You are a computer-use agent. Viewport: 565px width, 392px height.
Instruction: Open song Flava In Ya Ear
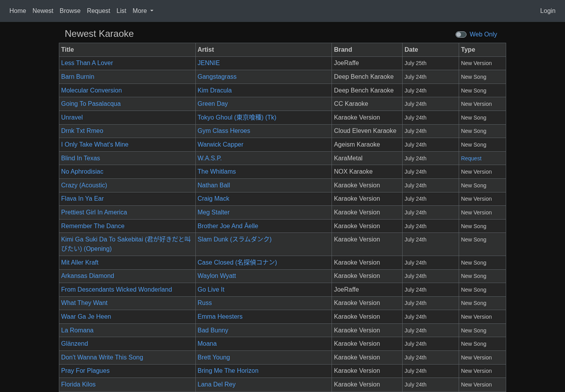click(x=82, y=199)
